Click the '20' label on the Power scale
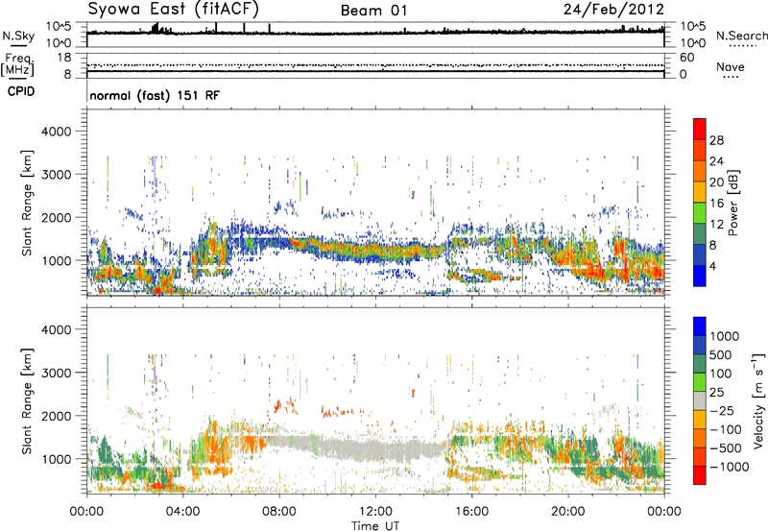The width and height of the screenshot is (768, 532). tap(716, 182)
